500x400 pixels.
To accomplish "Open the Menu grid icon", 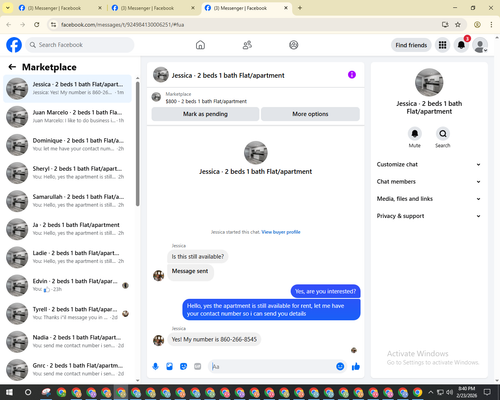I will pos(442,45).
